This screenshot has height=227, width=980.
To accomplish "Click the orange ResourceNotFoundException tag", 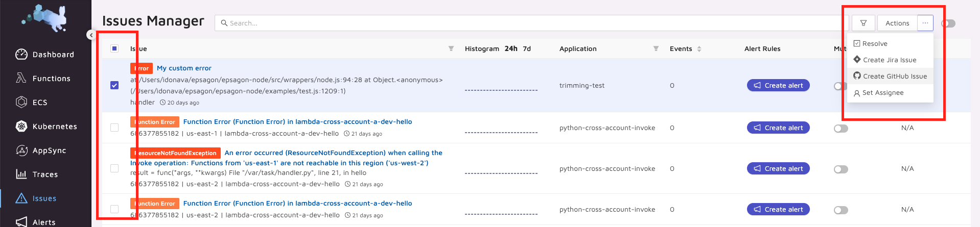I will pyautogui.click(x=175, y=153).
